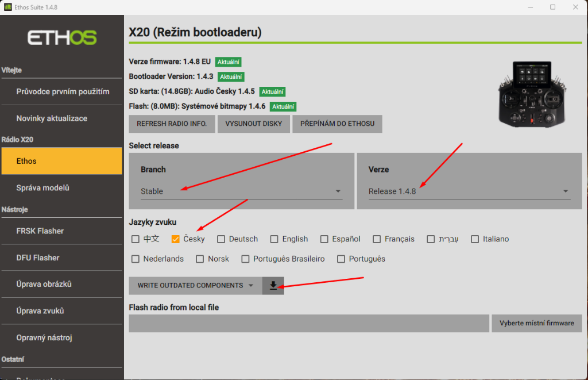Uncheck the Česky audio language checkbox

coord(176,239)
